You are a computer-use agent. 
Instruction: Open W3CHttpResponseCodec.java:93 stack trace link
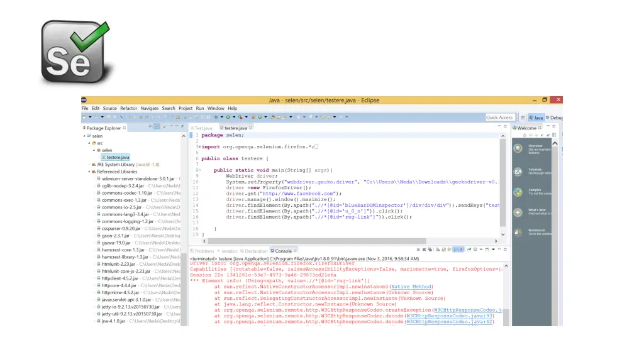(x=450, y=315)
